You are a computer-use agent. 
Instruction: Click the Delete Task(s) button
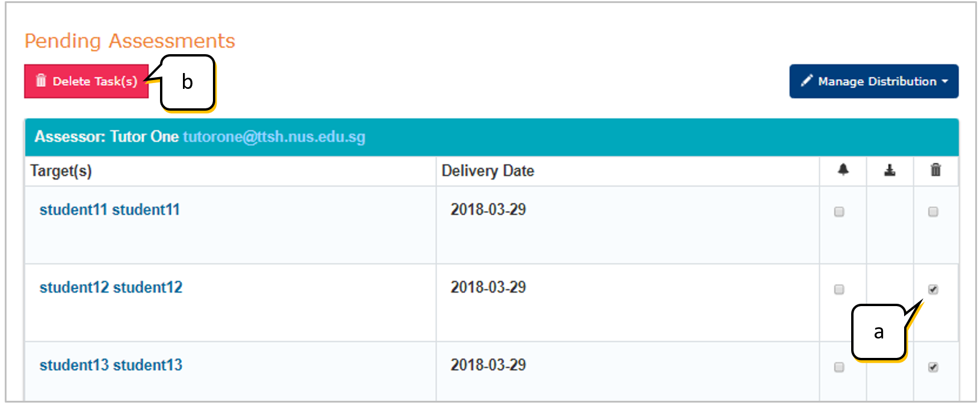(86, 81)
